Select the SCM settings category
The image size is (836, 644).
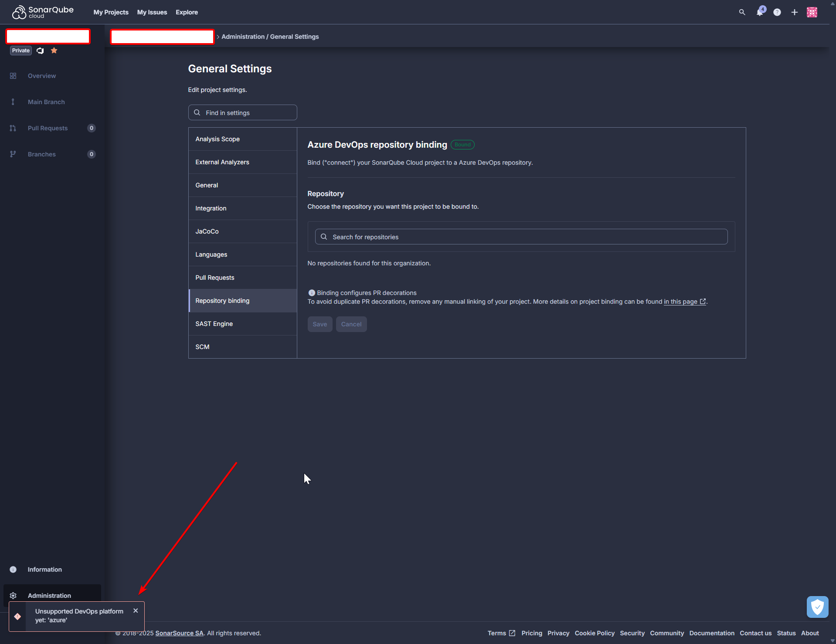tap(243, 347)
